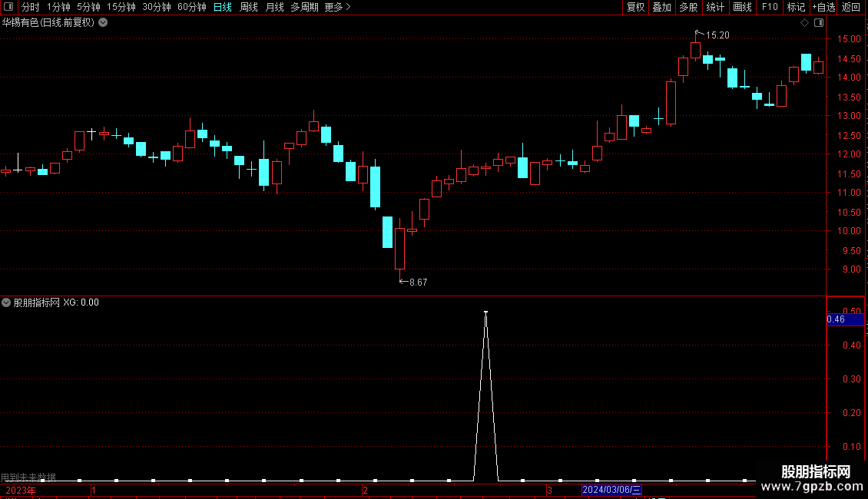Click the 2023年 timeline label
868x499 pixels.
point(21,490)
